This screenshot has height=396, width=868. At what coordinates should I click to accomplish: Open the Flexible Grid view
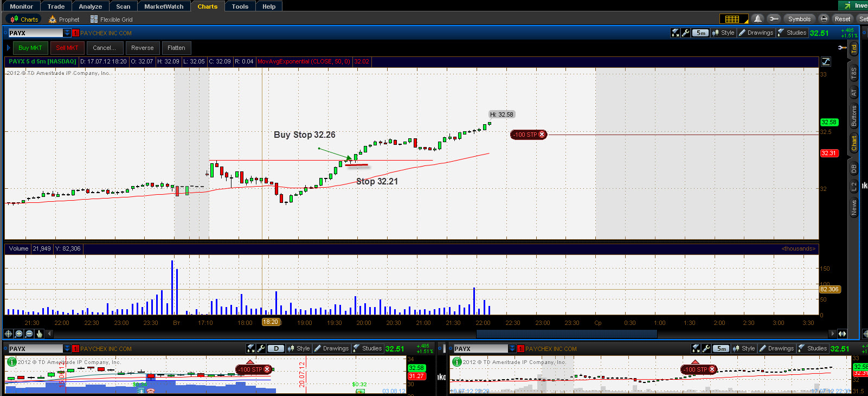[111, 20]
